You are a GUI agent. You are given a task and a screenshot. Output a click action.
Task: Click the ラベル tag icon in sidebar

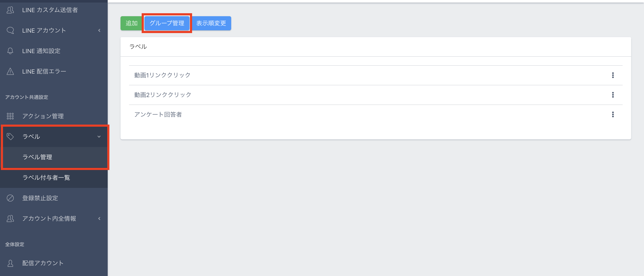pos(10,137)
